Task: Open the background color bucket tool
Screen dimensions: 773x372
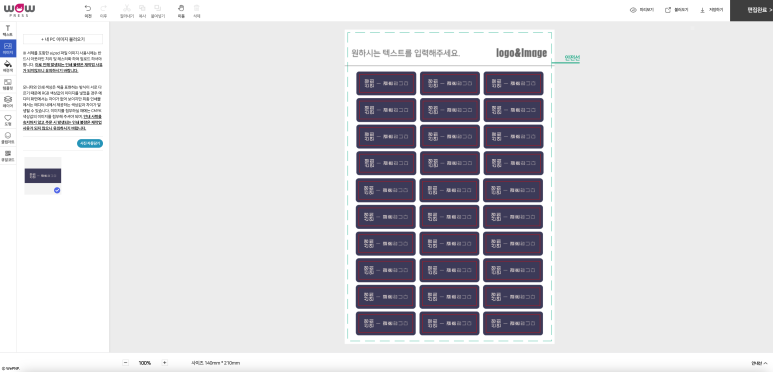Action: [x=8, y=67]
